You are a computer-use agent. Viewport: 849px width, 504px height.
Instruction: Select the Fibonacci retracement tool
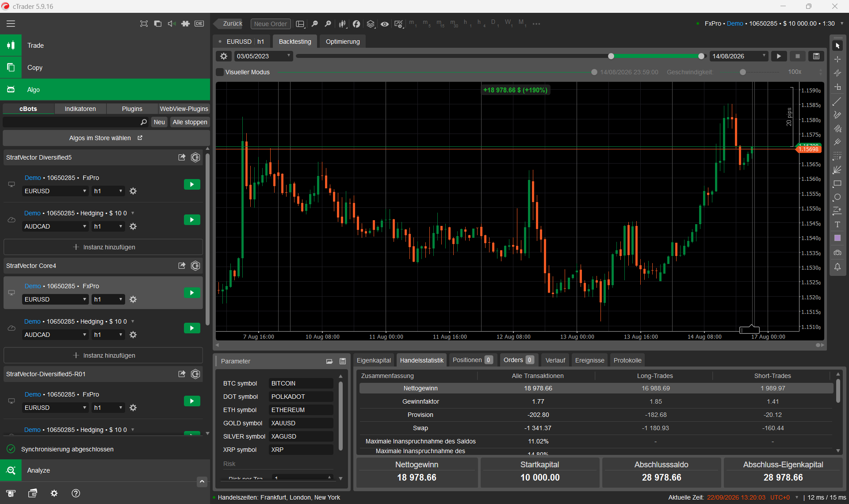tap(838, 156)
